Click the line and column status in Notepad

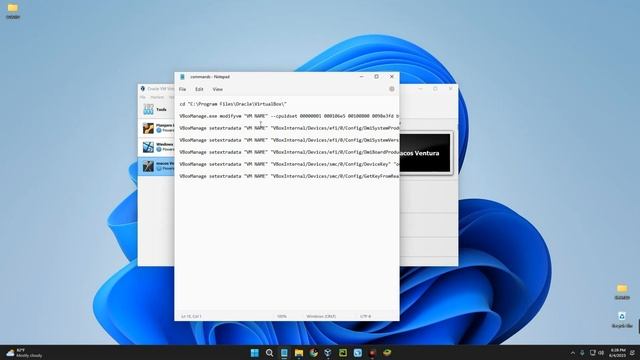coord(191,316)
